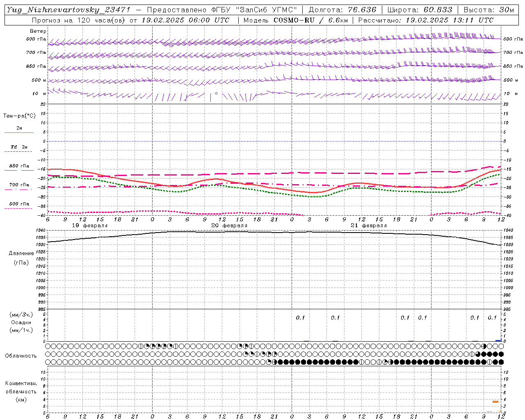
Task: Click the 19 февраля date label
Action: (90, 226)
